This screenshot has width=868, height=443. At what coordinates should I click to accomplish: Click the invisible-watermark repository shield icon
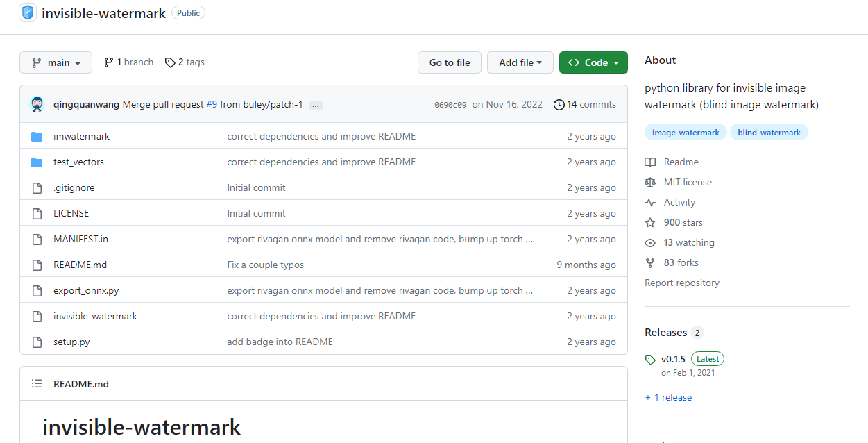28,12
